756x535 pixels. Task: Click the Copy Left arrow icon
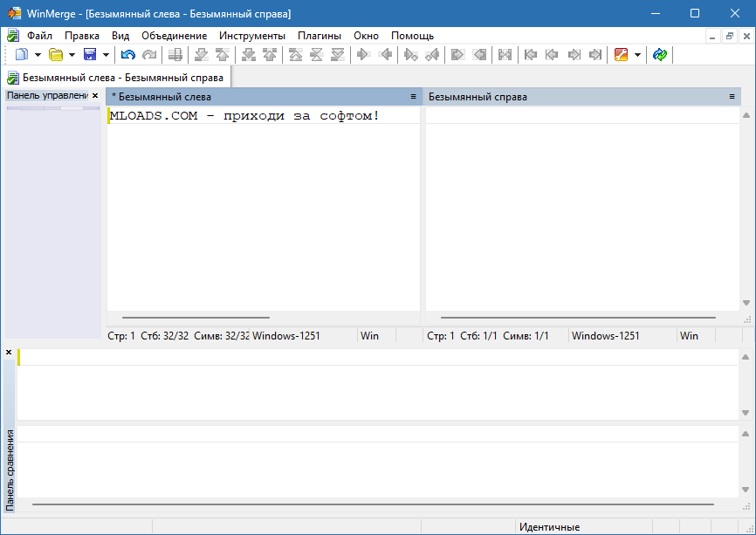click(x=385, y=54)
